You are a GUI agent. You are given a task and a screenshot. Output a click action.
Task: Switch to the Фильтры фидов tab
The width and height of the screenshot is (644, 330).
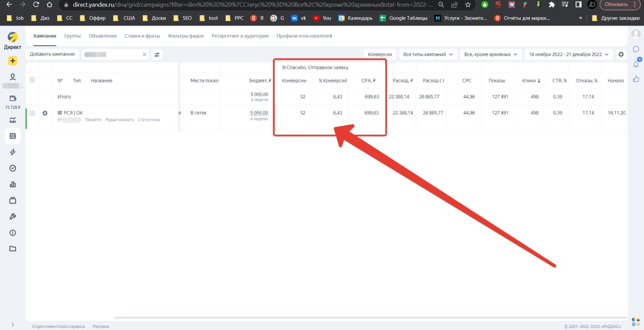[186, 36]
